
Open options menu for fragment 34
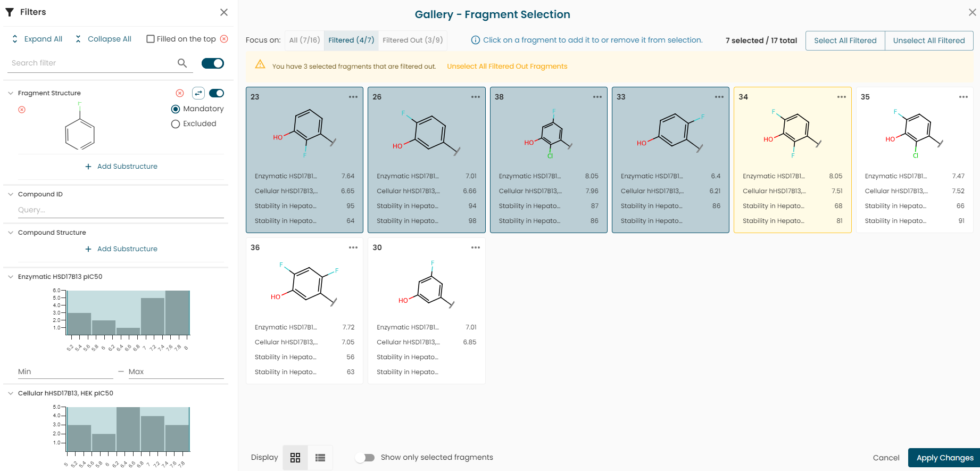pos(842,97)
